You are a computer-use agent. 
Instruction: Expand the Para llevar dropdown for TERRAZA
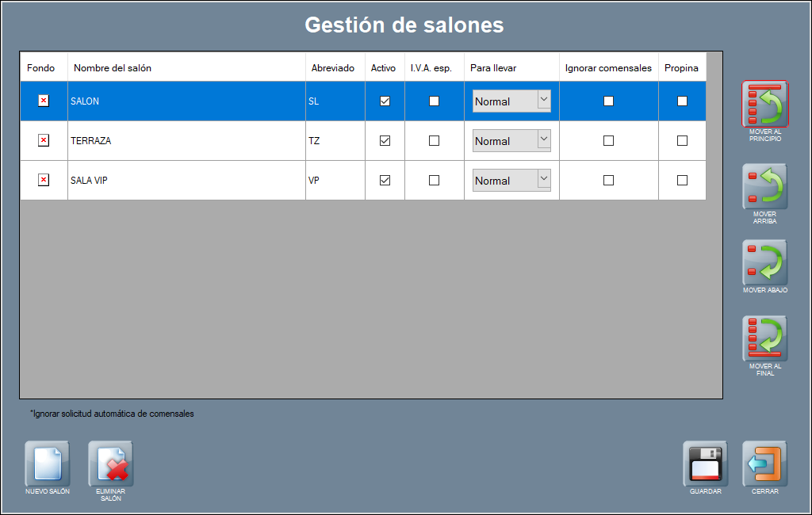pos(543,140)
